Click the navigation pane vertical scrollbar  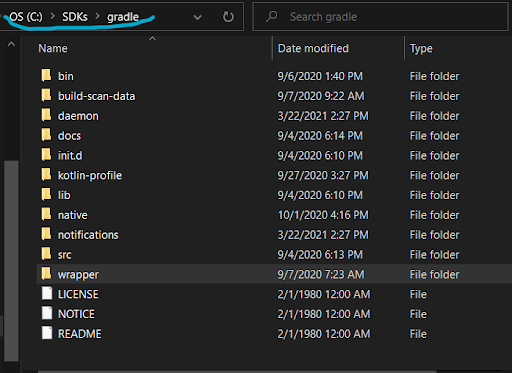(11, 261)
